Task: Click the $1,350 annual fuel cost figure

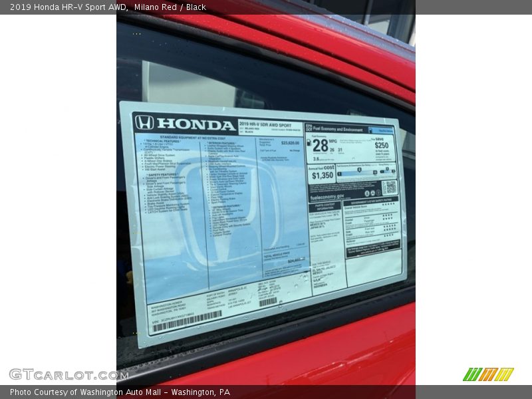Action: pyautogui.click(x=323, y=176)
